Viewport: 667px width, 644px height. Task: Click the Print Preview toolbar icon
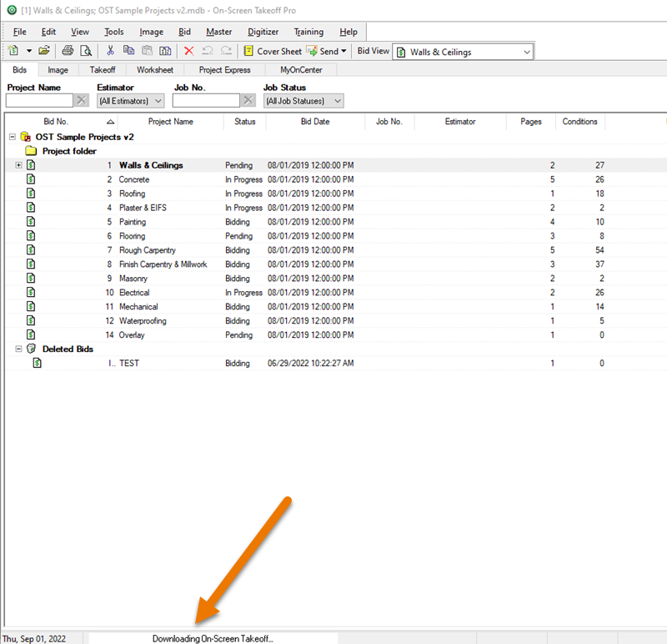point(86,51)
